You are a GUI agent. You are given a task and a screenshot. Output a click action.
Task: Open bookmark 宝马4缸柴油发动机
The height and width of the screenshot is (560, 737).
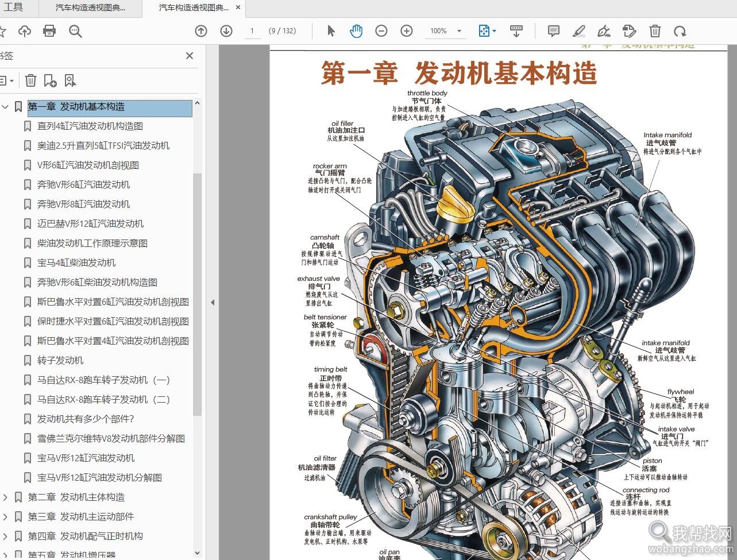76,263
